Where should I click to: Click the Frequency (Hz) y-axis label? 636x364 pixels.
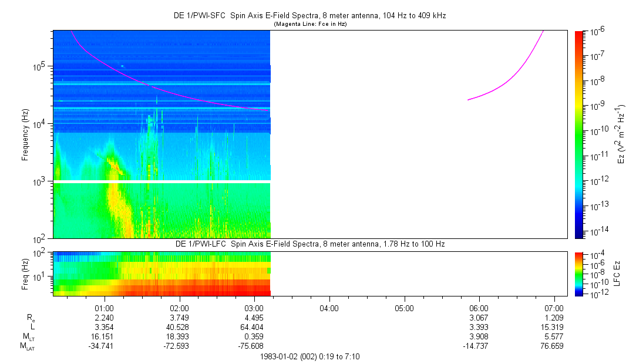[25, 134]
